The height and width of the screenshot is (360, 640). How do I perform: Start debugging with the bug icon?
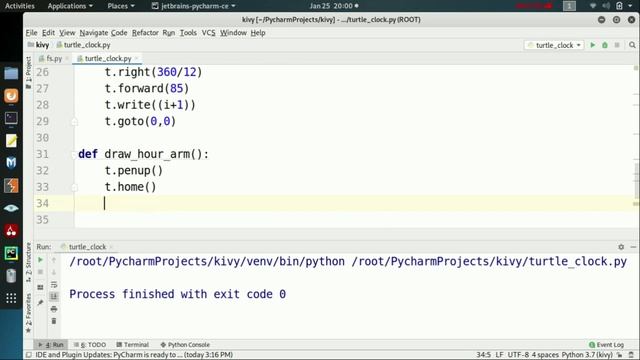[605, 45]
